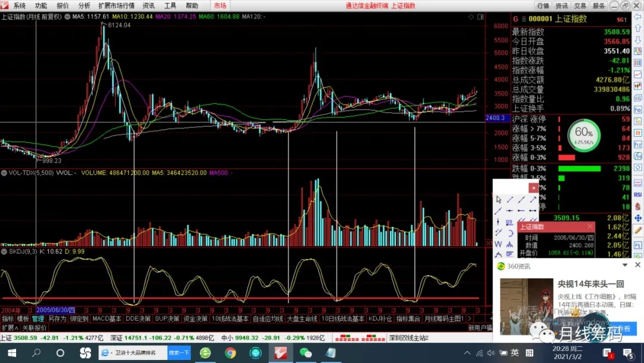This screenshot has width=644, height=363.
Task: Click the Chrome icon in taskbar
Action: pyautogui.click(x=230, y=353)
